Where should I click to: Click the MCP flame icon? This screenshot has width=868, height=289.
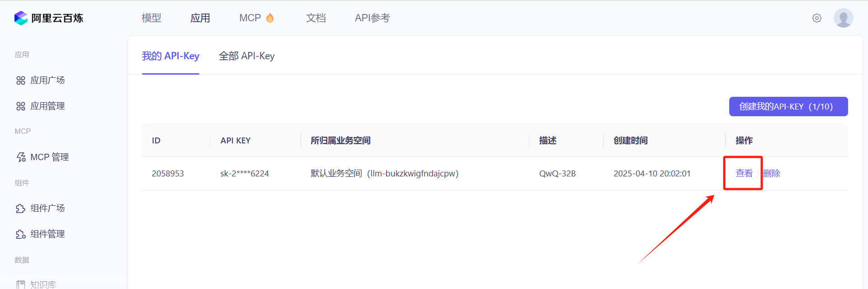[270, 18]
